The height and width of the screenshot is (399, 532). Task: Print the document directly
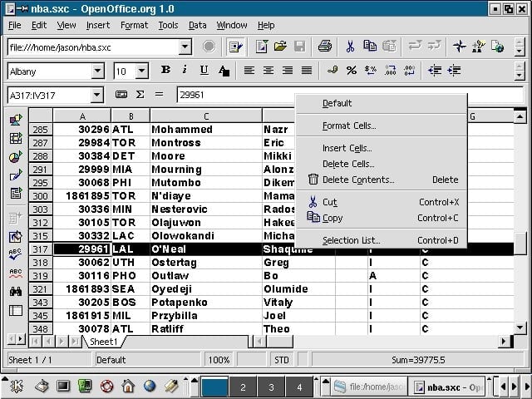[325, 47]
